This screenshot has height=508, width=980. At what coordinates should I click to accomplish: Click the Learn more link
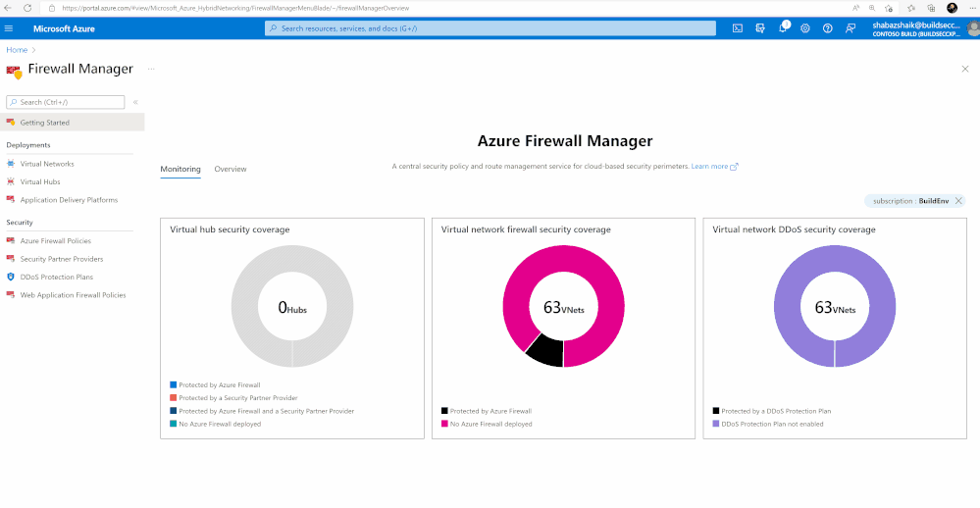point(714,166)
